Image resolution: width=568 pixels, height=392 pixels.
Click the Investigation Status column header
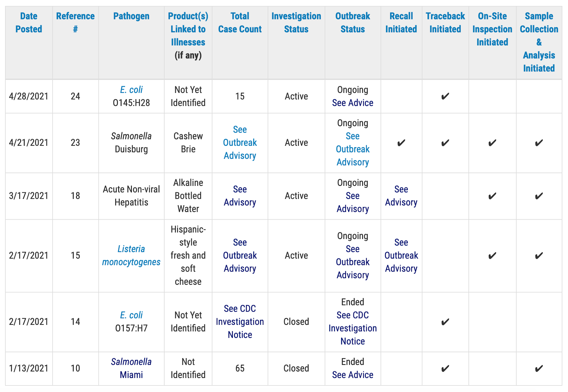click(296, 22)
